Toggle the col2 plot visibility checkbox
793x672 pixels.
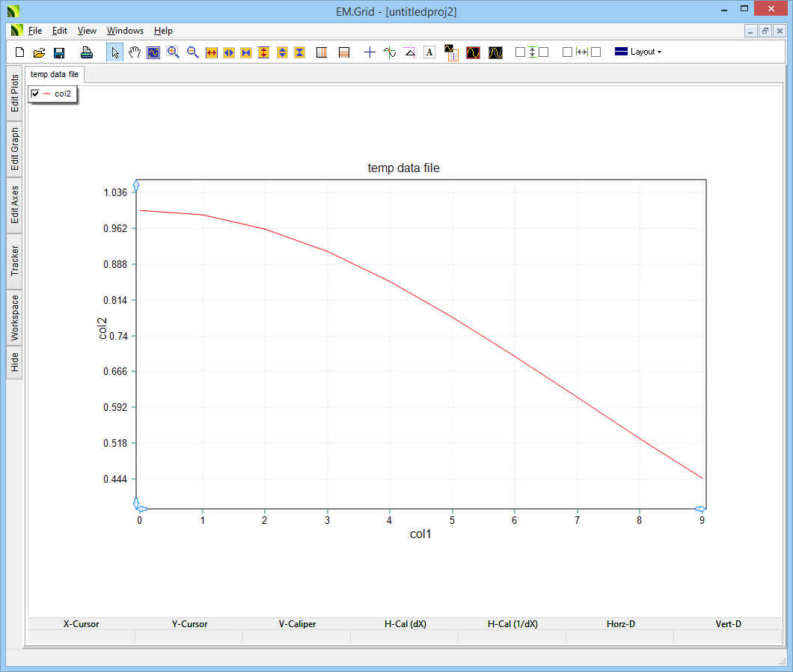pos(35,94)
